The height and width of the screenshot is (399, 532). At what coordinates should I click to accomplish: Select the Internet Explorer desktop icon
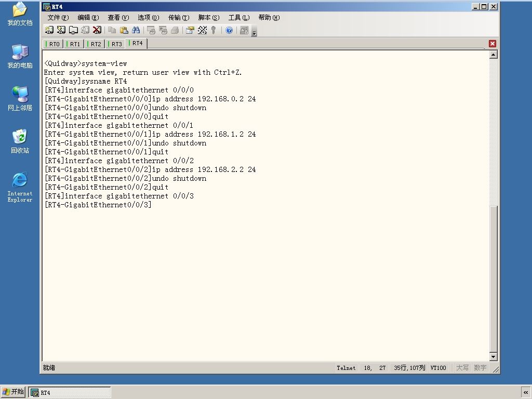[20, 187]
